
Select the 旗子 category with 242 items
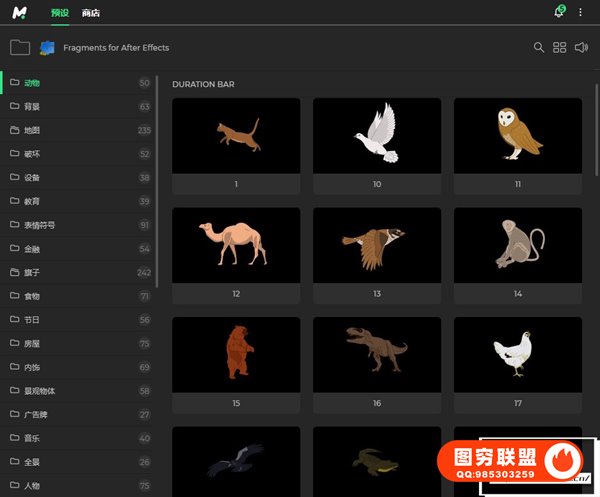[32, 272]
